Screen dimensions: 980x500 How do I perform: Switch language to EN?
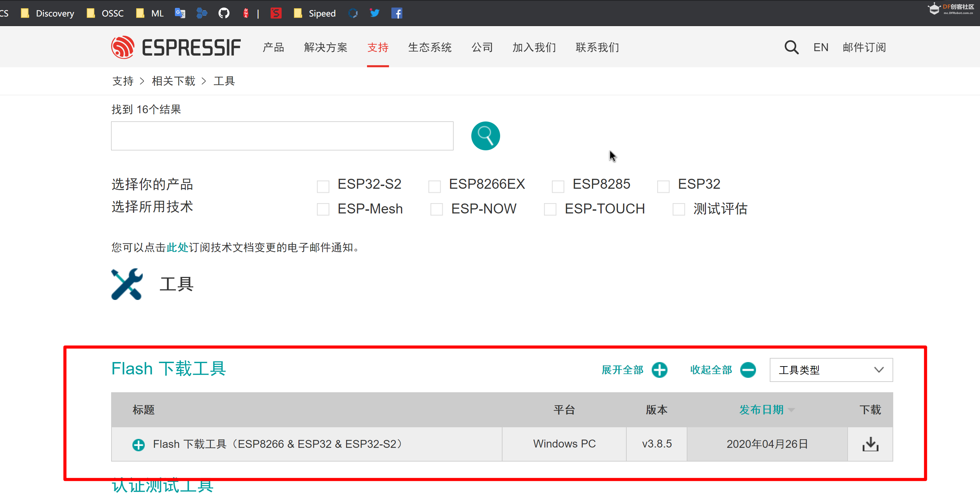820,47
